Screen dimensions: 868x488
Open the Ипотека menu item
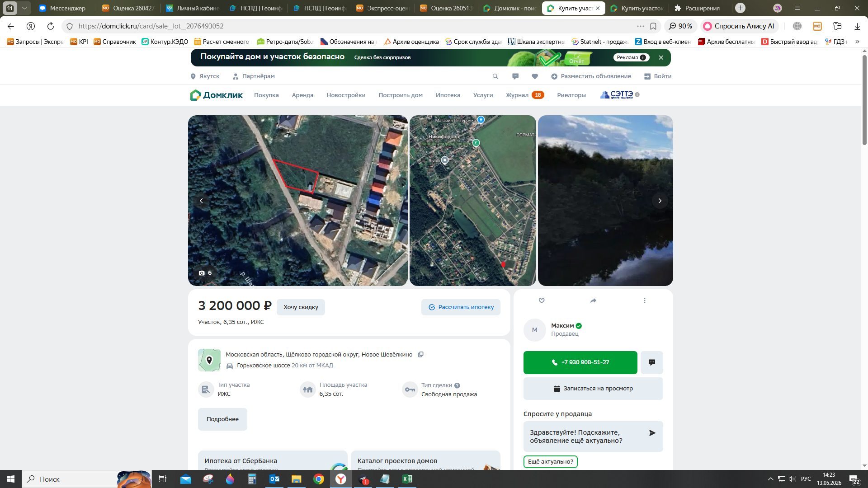coord(448,95)
